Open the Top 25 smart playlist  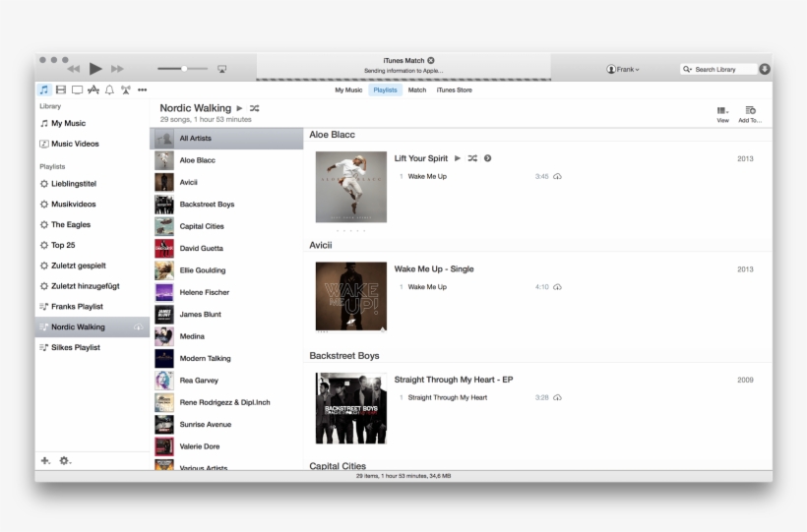tap(93, 246)
